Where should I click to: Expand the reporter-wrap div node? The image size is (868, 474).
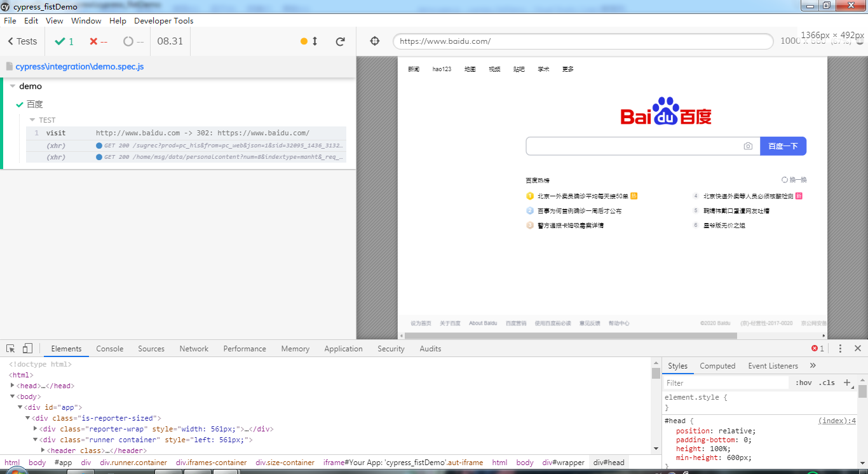tap(36, 429)
